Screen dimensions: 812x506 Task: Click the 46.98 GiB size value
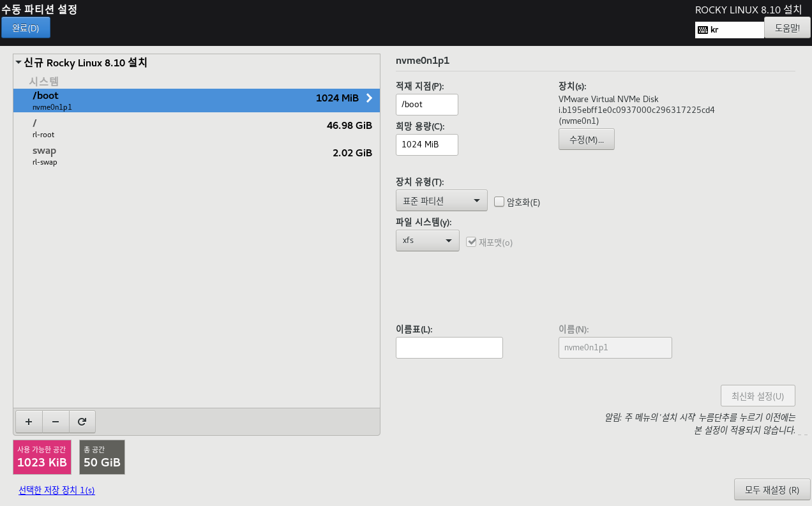349,126
